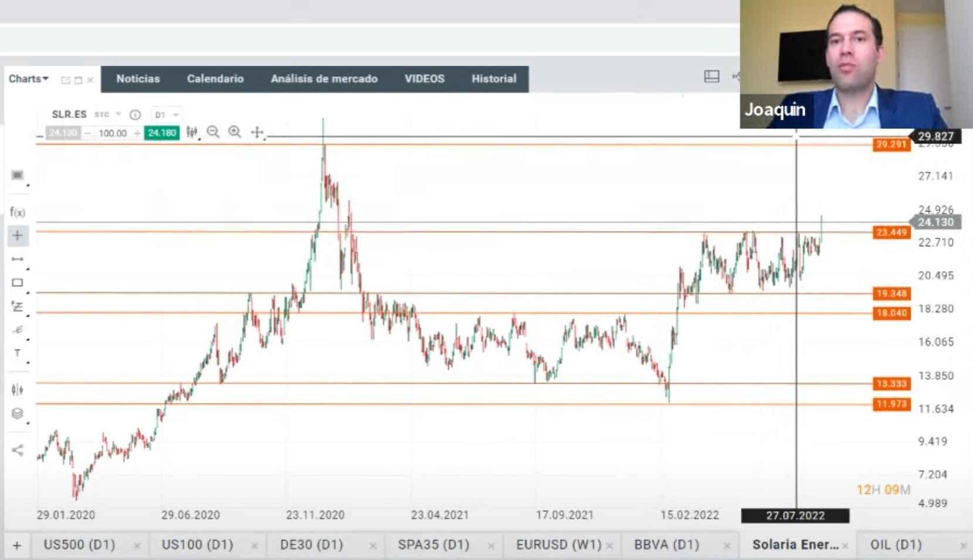Image resolution: width=973 pixels, height=560 pixels.
Task: Select the 13.333 horizontal level label
Action: coord(891,384)
